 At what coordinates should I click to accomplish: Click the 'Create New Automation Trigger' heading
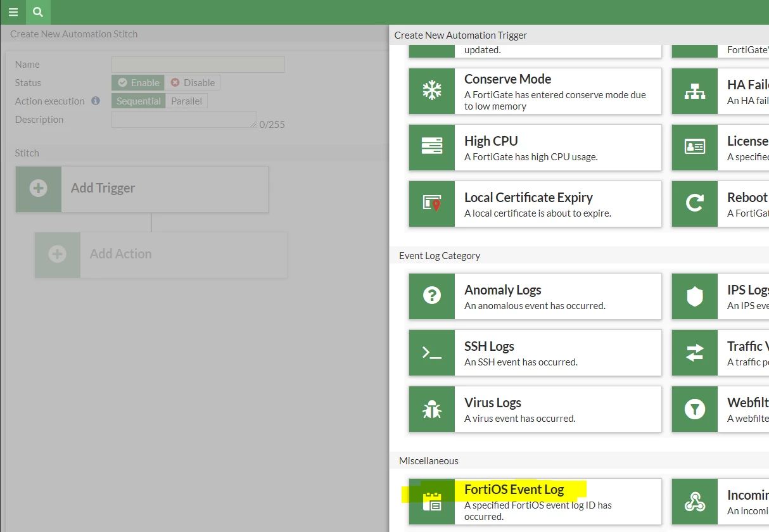pos(461,35)
